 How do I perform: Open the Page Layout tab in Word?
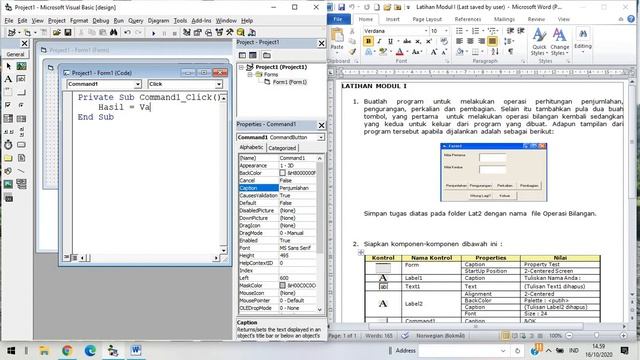(427, 19)
